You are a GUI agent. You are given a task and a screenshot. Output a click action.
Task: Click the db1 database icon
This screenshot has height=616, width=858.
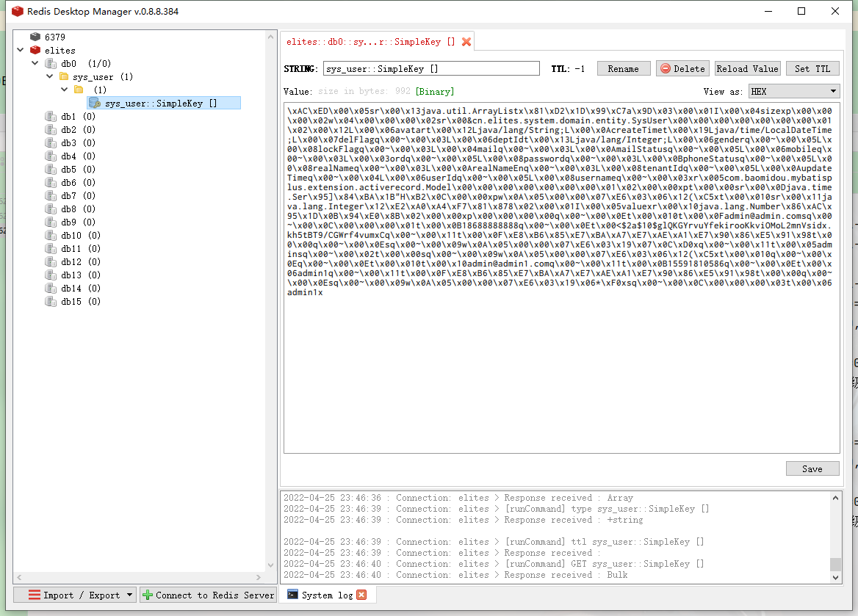[51, 116]
